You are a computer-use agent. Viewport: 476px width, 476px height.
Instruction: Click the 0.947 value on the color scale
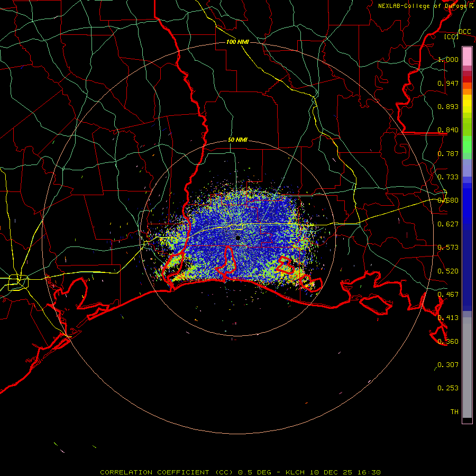(x=448, y=83)
